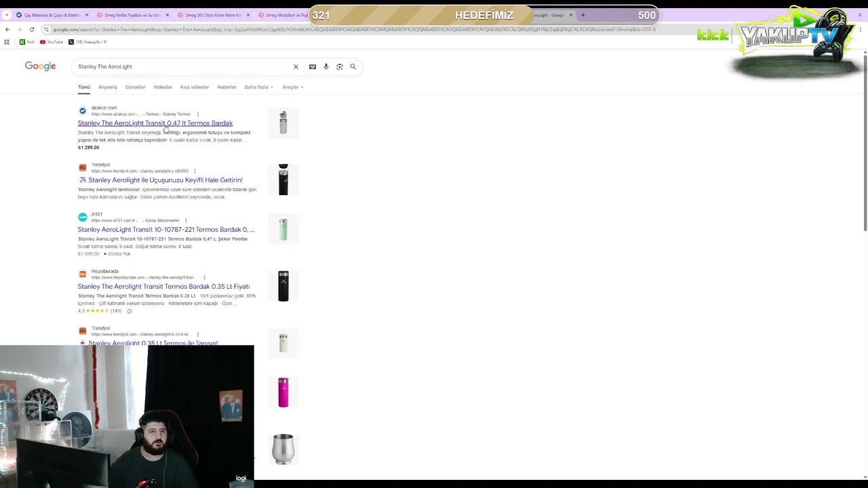Screen dimensions: 868x488
Task: Search by image with Lens icon
Action: point(340,66)
